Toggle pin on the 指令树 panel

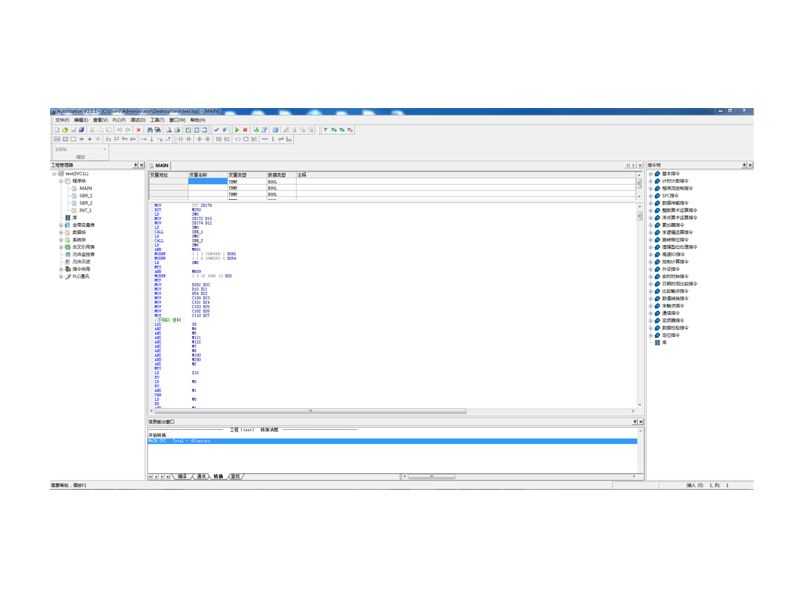tap(743, 166)
